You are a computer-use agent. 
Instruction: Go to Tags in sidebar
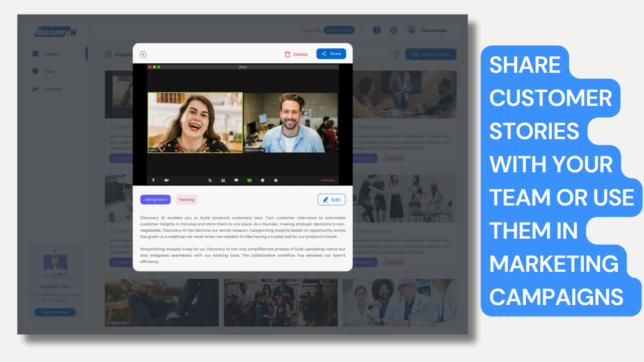point(49,71)
